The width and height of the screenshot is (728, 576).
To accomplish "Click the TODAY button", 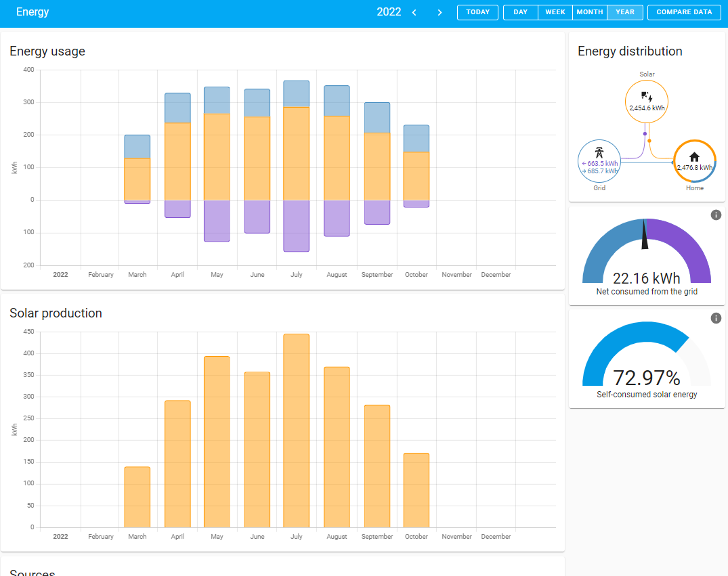I will (477, 12).
